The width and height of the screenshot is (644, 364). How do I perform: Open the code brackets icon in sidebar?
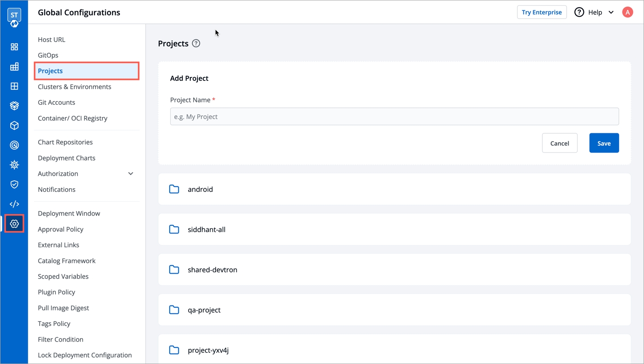click(x=14, y=204)
